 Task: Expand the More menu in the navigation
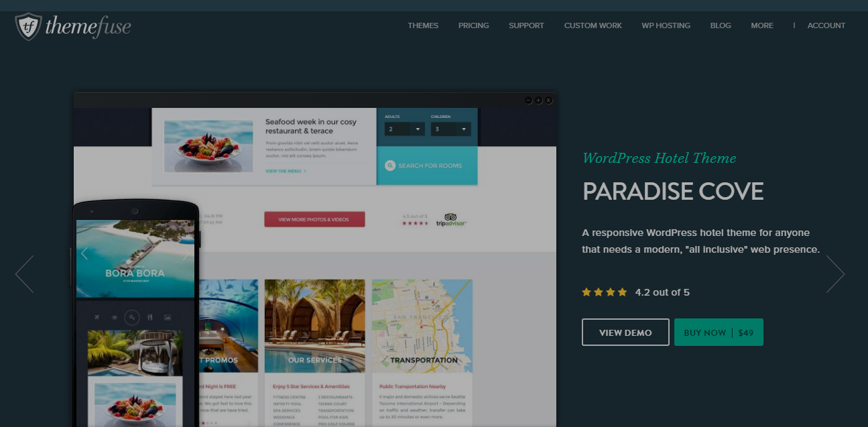(762, 25)
